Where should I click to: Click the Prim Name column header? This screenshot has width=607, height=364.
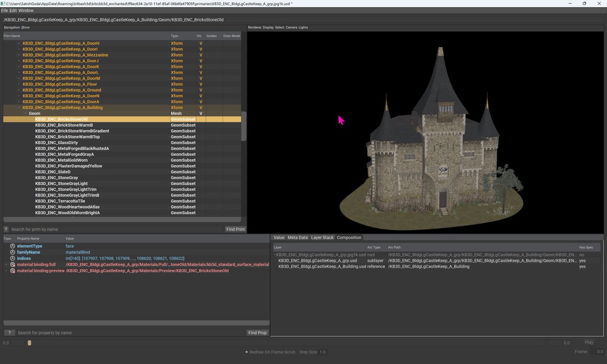[x=86, y=36]
